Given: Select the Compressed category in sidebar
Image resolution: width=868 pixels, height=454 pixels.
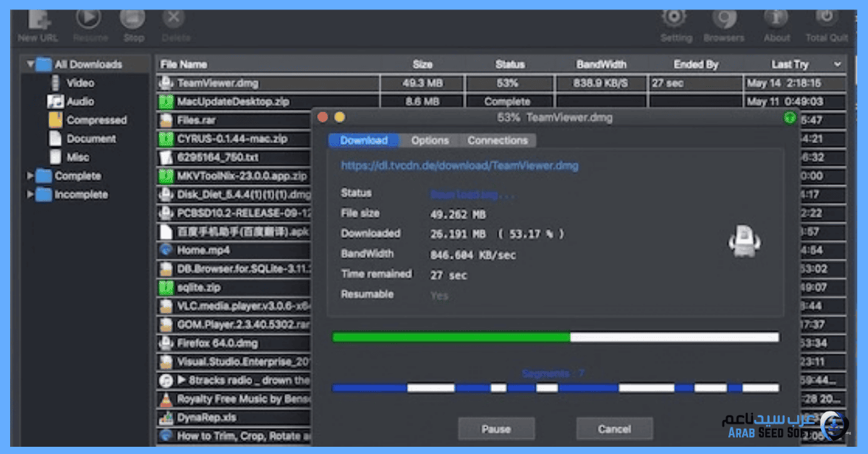Looking at the screenshot, I should click(x=96, y=120).
